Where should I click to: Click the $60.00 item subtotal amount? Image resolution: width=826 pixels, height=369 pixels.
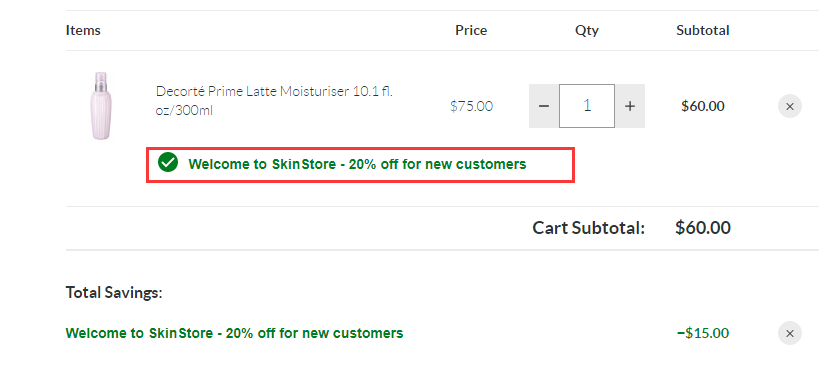point(703,106)
